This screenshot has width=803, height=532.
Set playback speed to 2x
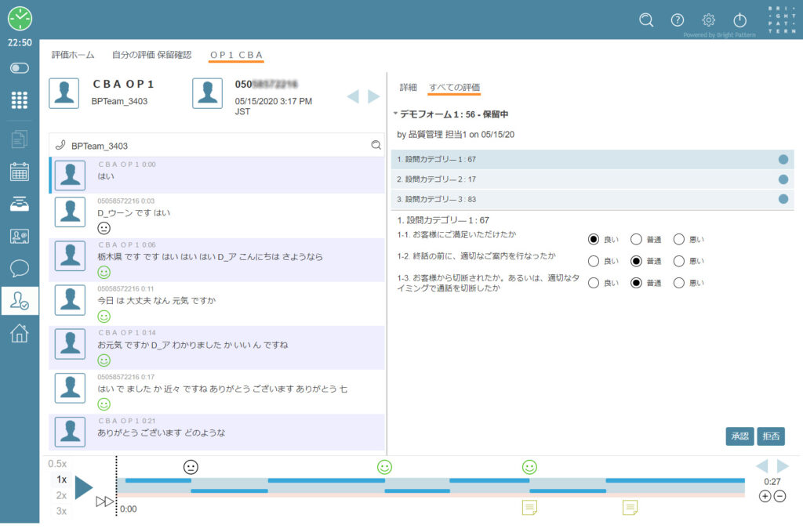tap(61, 495)
